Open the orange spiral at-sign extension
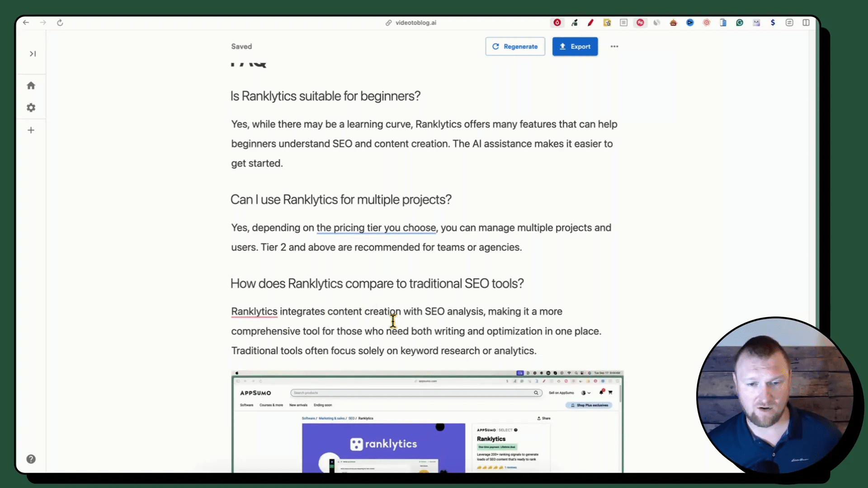 click(x=707, y=23)
